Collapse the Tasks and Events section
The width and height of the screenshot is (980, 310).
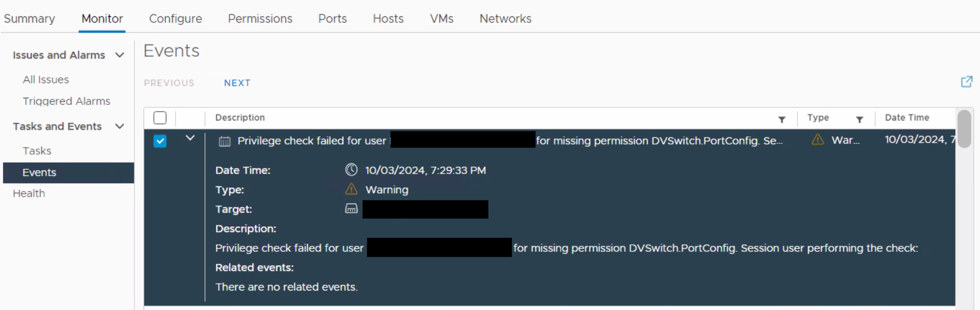point(119,126)
